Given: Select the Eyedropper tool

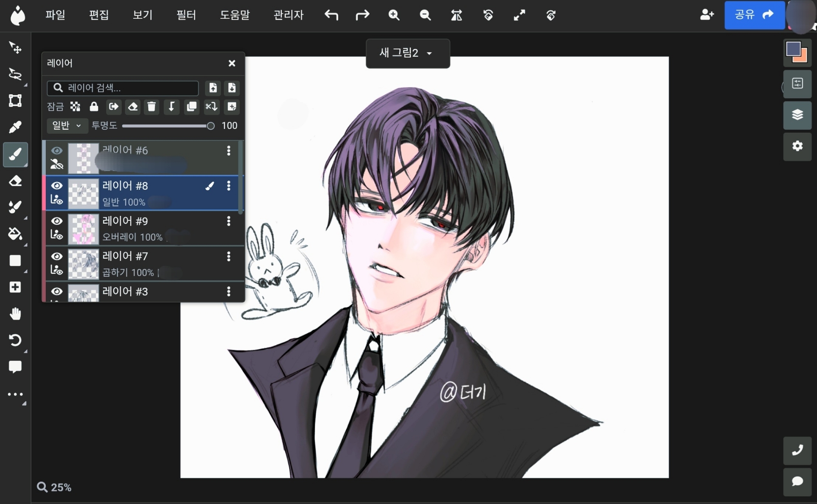Looking at the screenshot, I should pyautogui.click(x=15, y=127).
